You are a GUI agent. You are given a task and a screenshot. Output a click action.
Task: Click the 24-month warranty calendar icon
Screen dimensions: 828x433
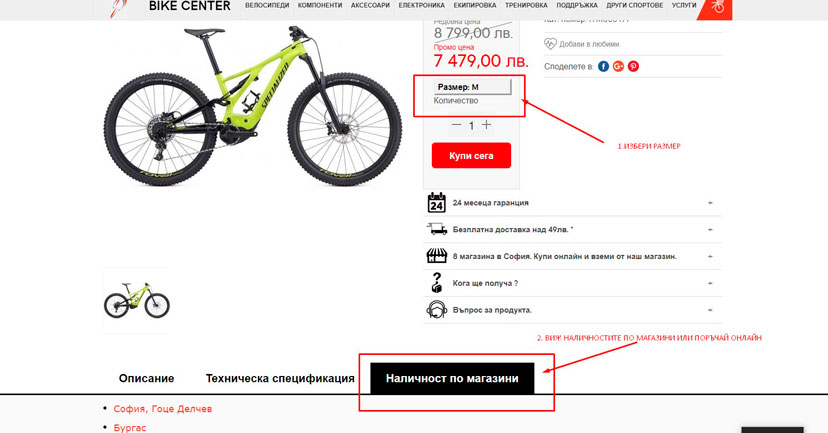point(437,203)
